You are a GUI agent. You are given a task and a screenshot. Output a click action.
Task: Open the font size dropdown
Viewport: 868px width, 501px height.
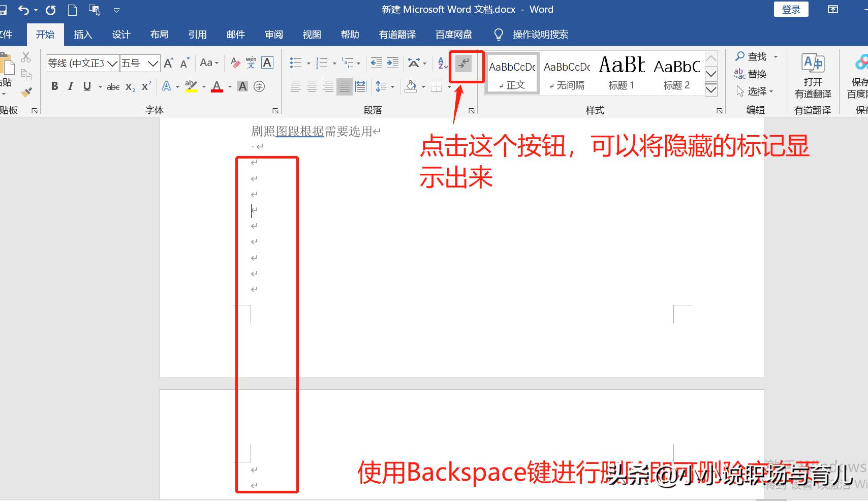click(152, 62)
